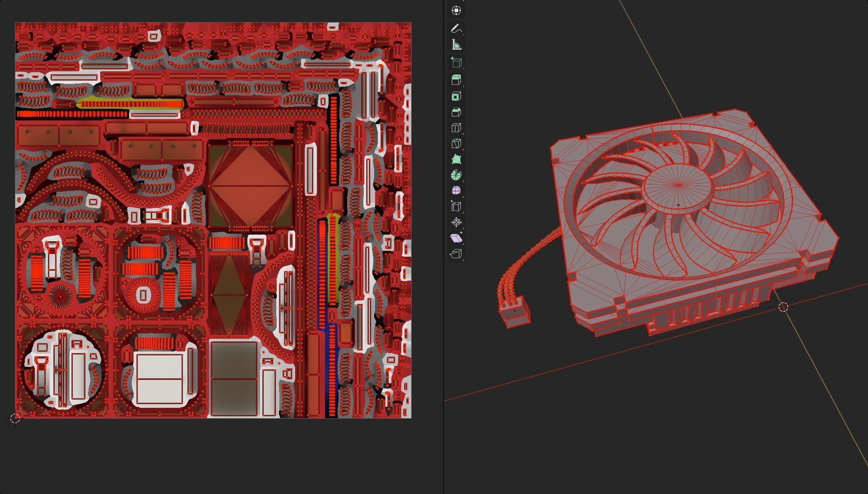868x494 pixels.
Task: Select the Transform tool
Action: click(456, 10)
